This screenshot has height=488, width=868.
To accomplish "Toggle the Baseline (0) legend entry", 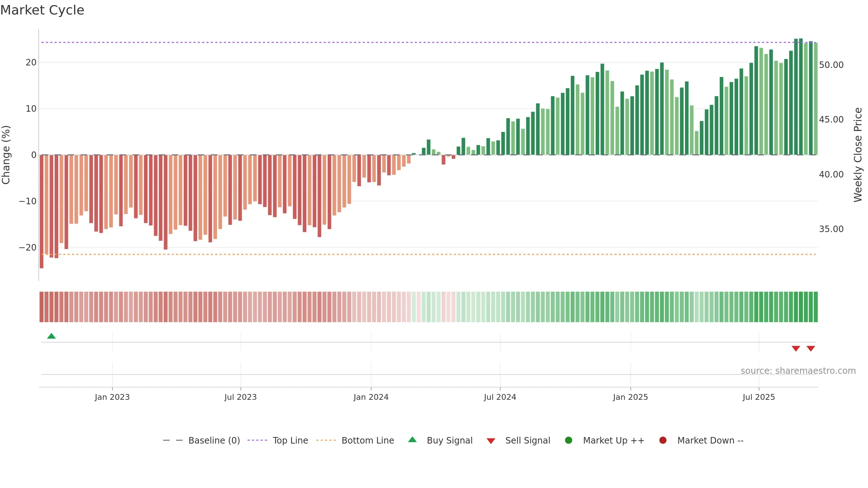I will pyautogui.click(x=201, y=440).
